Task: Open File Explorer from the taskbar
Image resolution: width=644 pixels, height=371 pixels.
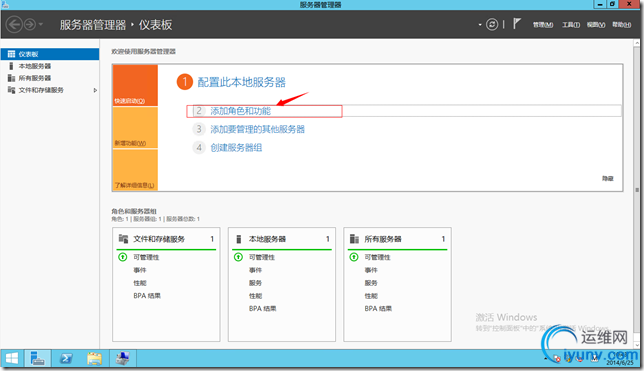Action: [94, 359]
